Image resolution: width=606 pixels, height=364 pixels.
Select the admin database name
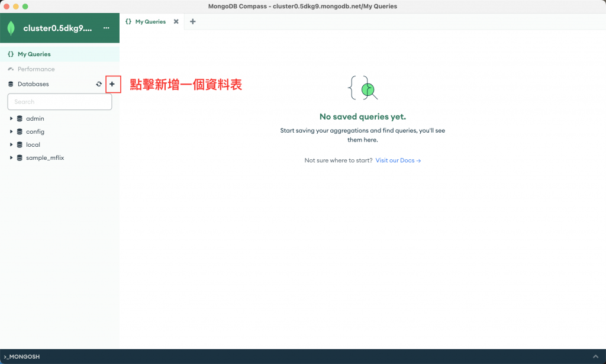pyautogui.click(x=35, y=118)
